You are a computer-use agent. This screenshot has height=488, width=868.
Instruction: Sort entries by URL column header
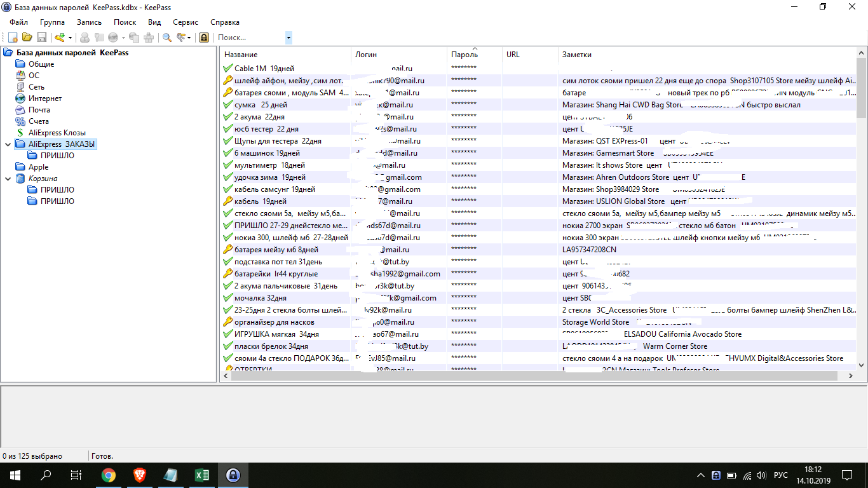pyautogui.click(x=530, y=55)
